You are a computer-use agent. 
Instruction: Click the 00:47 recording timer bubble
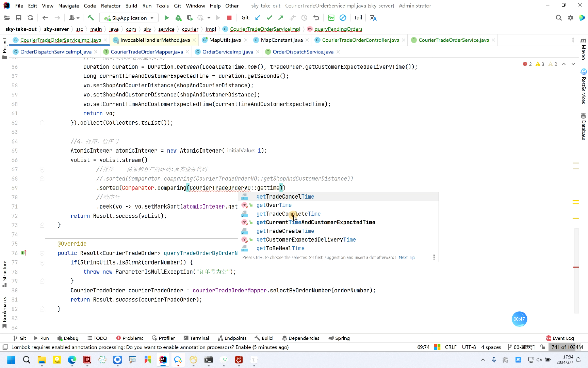[519, 319]
